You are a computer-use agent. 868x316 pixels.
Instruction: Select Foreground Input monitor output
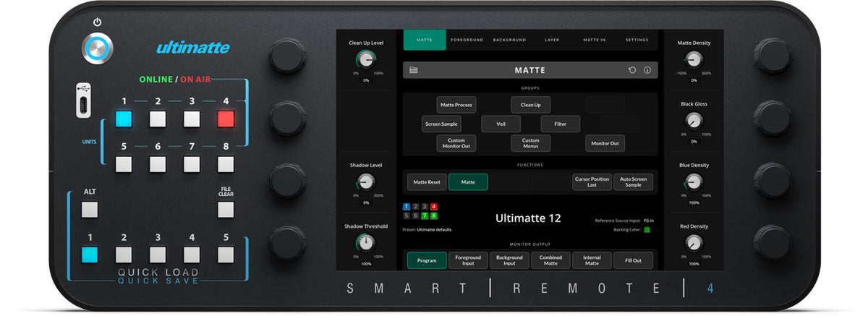coord(468,260)
